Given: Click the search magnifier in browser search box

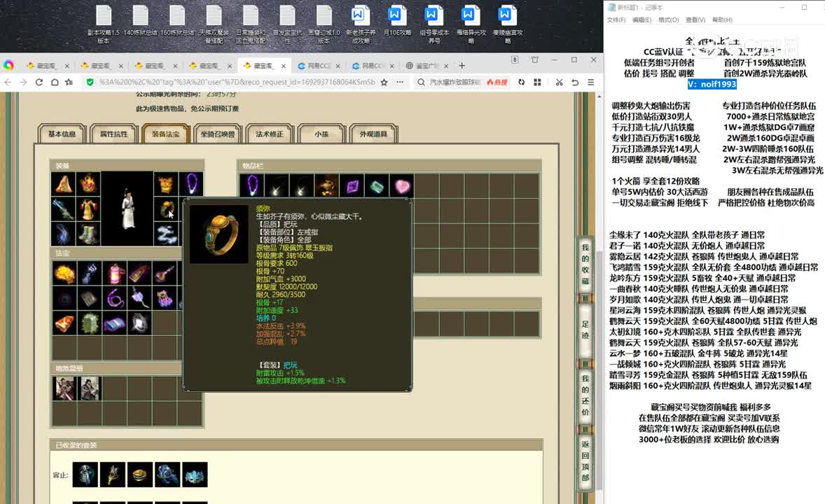Looking at the screenshot, I should [421, 82].
